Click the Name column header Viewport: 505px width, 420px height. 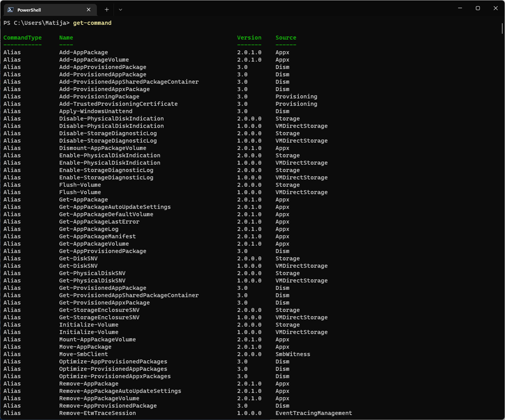pos(66,38)
